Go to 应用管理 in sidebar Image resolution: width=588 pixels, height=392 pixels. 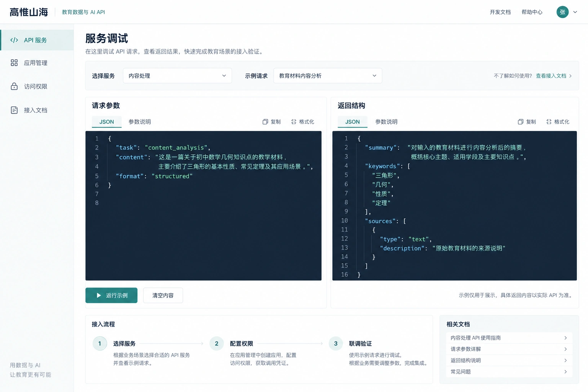(37, 63)
